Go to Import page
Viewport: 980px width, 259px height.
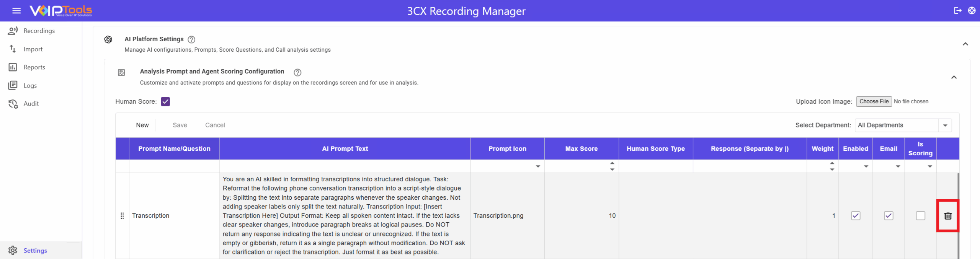[x=33, y=49]
